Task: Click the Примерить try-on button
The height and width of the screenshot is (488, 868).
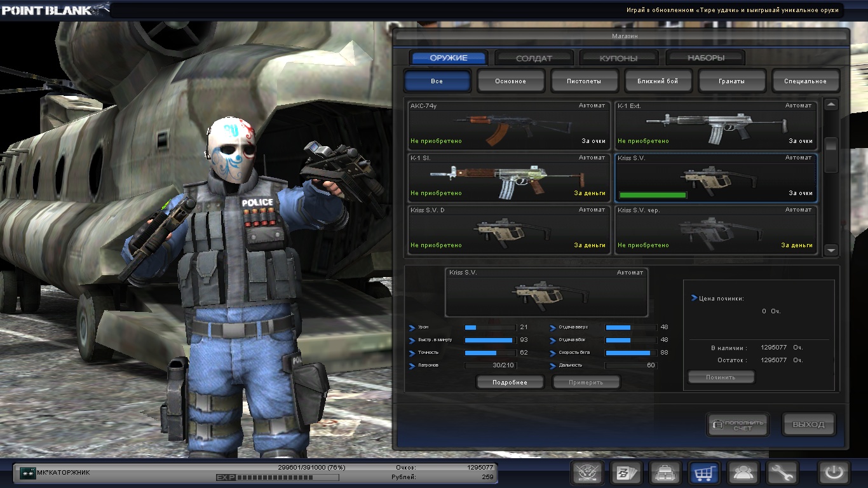Action: click(x=586, y=383)
